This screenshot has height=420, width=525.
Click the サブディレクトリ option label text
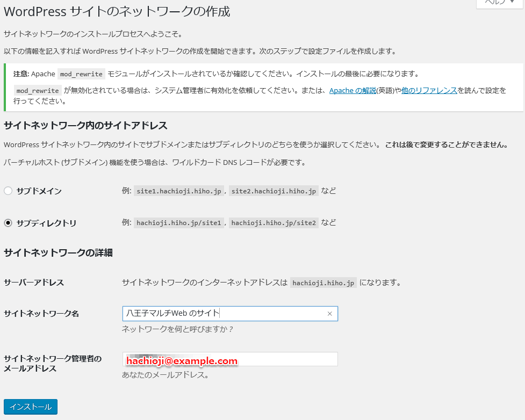46,223
